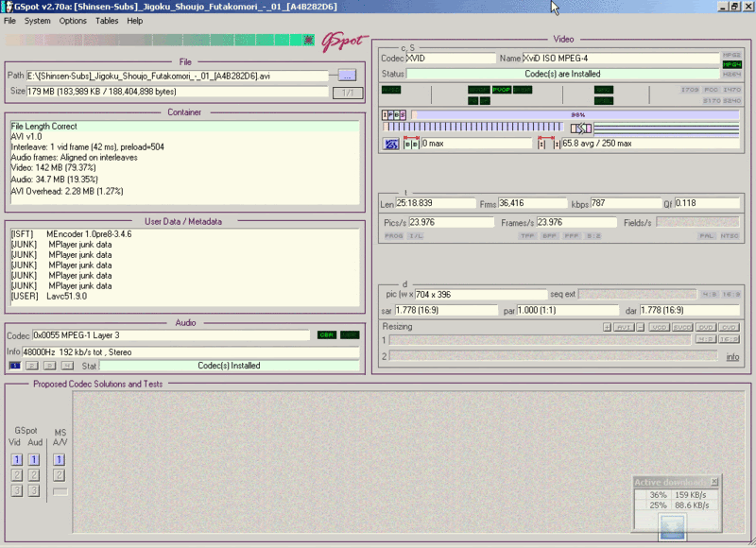Viewport: 756px width, 548px height.
Task: Click the starburst icon ending the color bar
Action: coord(309,40)
